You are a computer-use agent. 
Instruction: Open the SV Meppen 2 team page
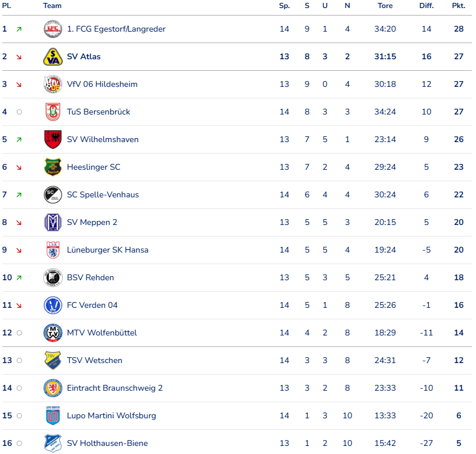92,222
